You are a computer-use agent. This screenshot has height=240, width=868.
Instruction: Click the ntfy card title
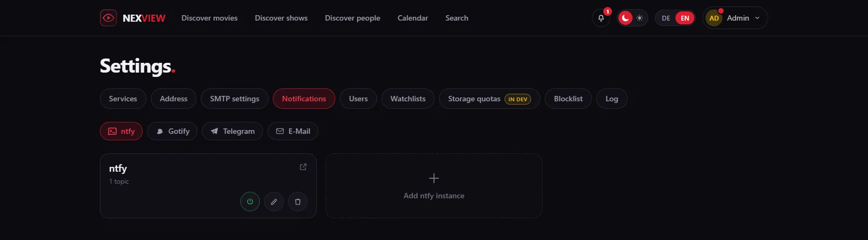118,168
